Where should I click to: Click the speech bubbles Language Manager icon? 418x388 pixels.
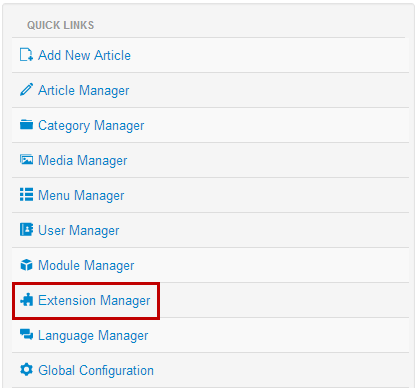pos(26,334)
